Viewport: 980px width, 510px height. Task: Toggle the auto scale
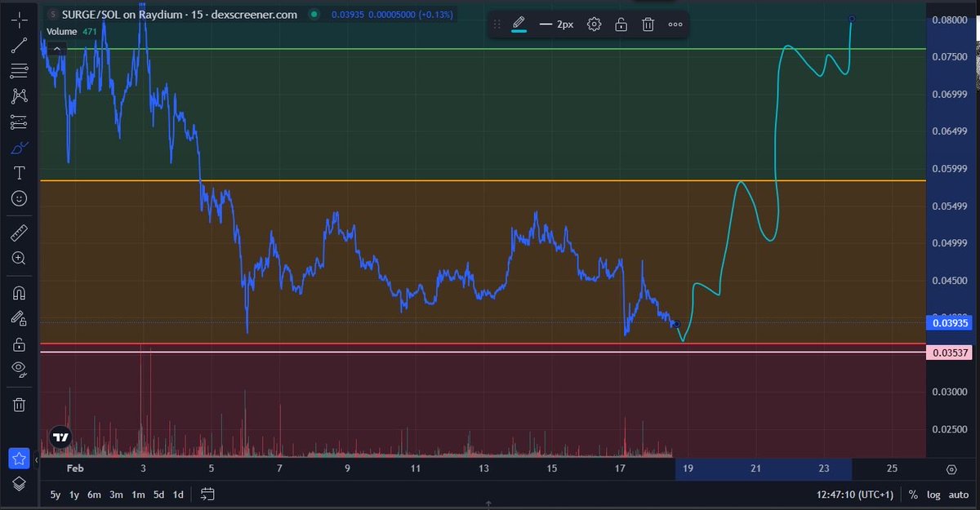(959, 494)
